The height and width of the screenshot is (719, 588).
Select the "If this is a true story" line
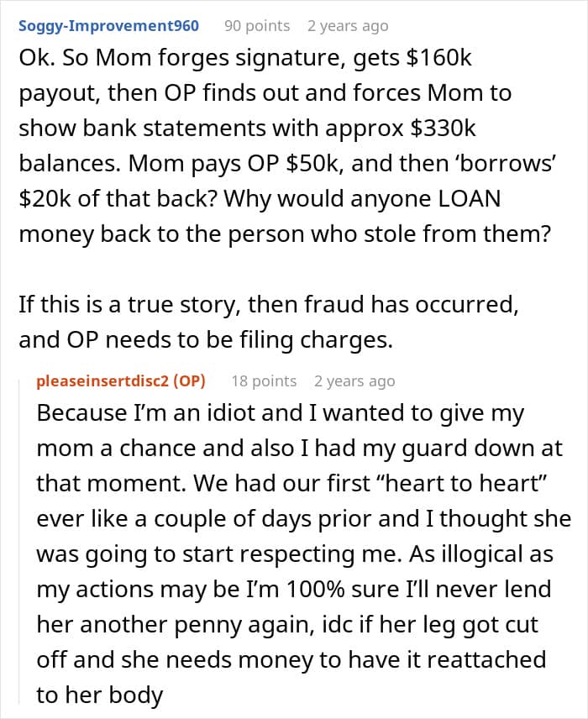269,303
